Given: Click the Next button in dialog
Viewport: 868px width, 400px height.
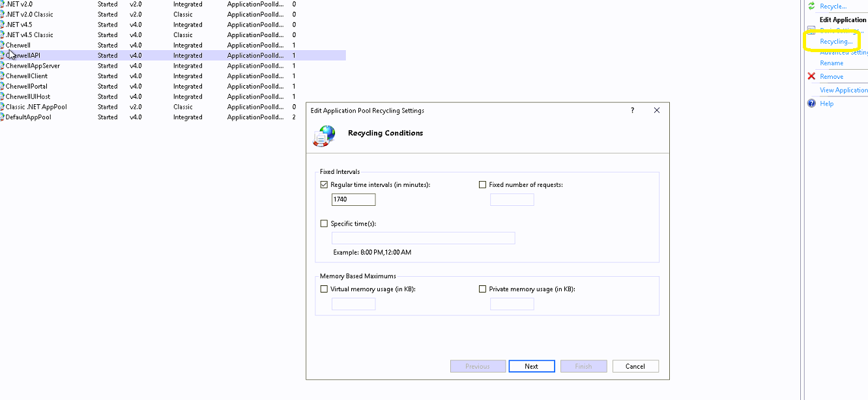Looking at the screenshot, I should tap(531, 366).
